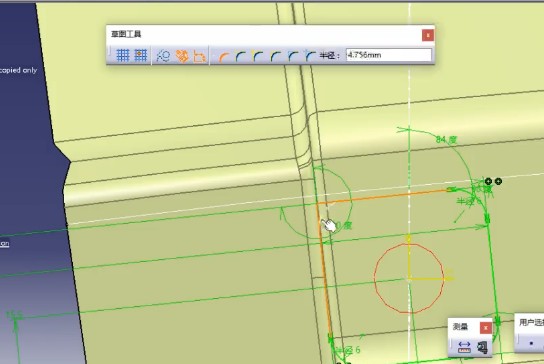Select the orange Trim All Elements corner option
The width and height of the screenshot is (544, 364).
(x=224, y=56)
